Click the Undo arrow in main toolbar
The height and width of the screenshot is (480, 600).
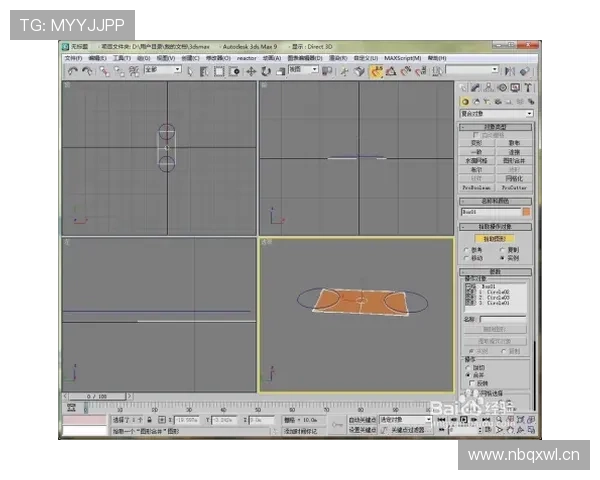point(72,71)
